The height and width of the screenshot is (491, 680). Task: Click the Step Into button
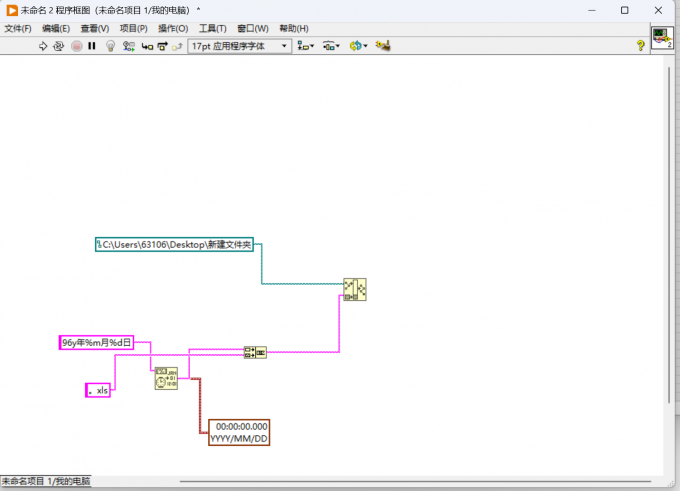pos(147,46)
